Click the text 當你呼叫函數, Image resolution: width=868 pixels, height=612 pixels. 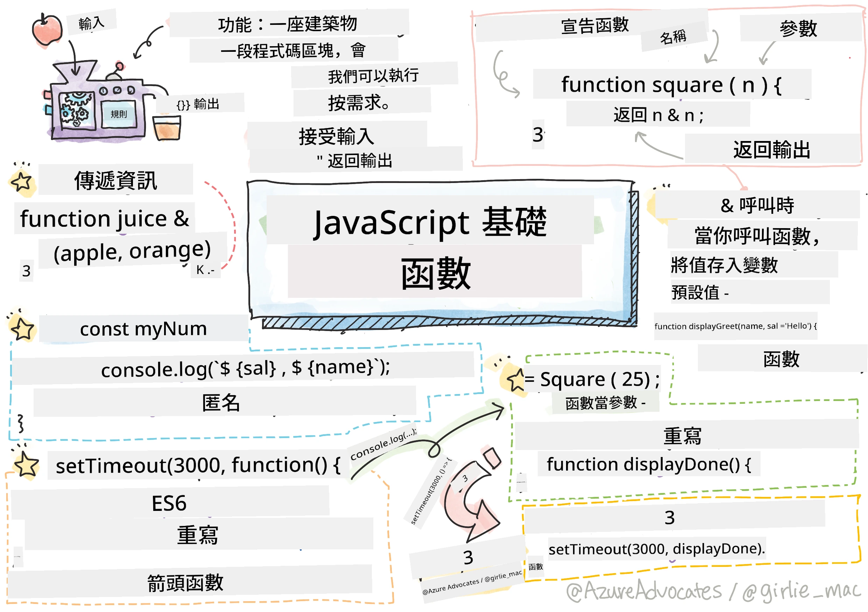757,236
